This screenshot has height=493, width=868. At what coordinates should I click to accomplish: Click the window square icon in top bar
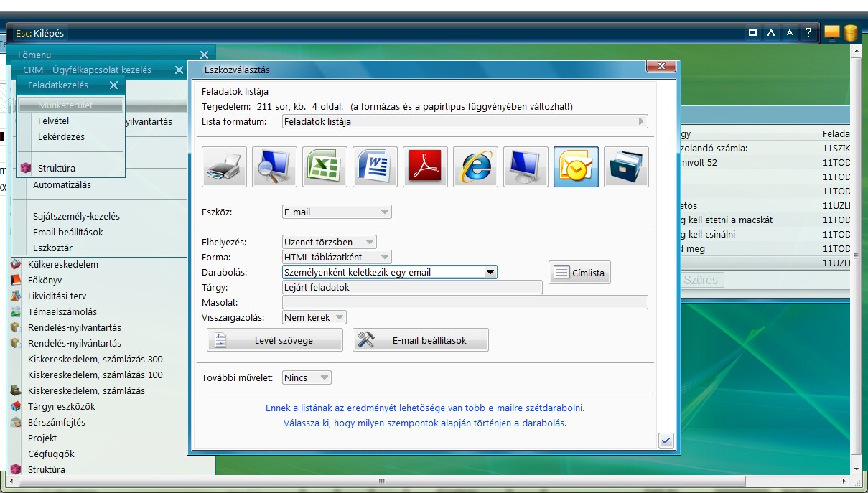pos(752,32)
